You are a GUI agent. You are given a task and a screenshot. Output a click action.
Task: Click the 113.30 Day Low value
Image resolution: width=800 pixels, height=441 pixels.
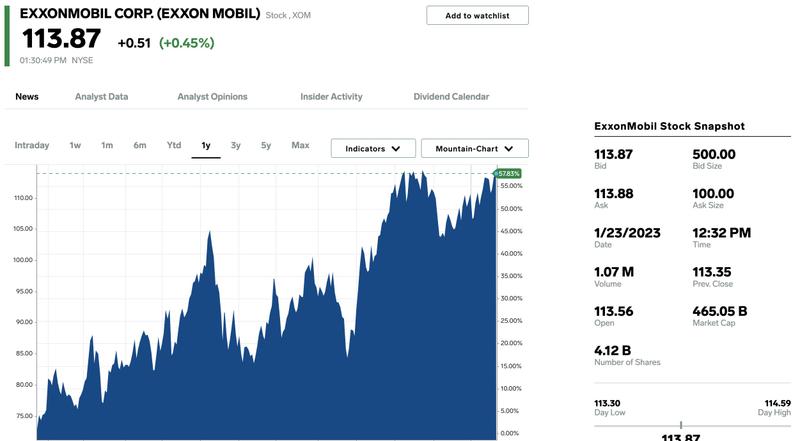607,403
